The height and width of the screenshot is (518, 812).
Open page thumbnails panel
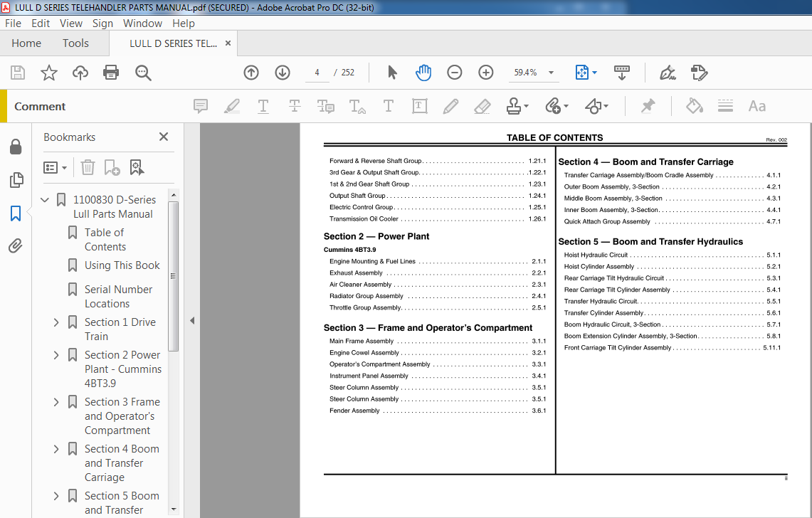pyautogui.click(x=16, y=180)
